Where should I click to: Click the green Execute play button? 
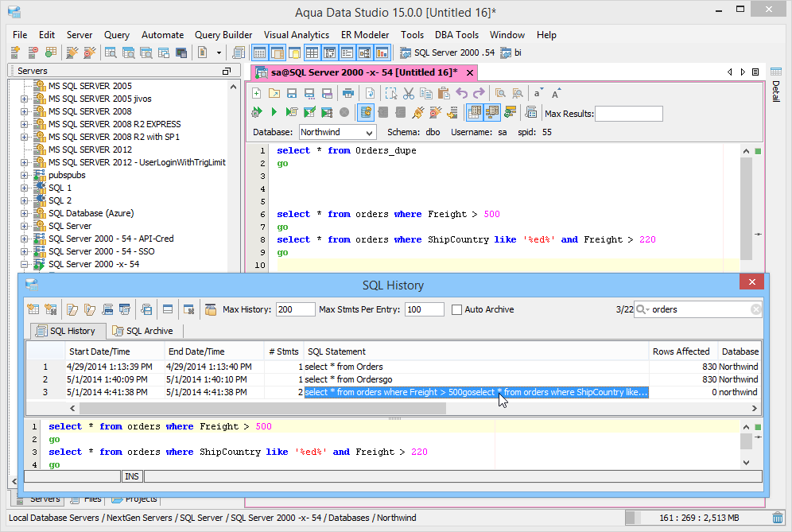coord(274,112)
